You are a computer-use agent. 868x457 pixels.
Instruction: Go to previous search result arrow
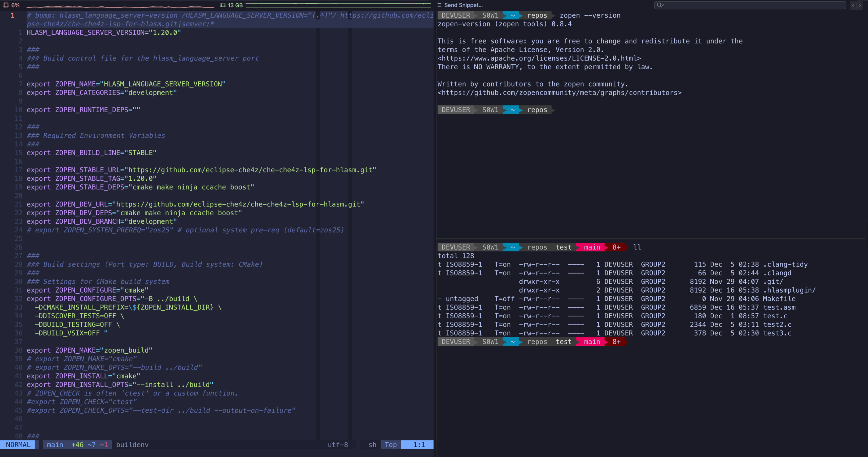coord(853,5)
